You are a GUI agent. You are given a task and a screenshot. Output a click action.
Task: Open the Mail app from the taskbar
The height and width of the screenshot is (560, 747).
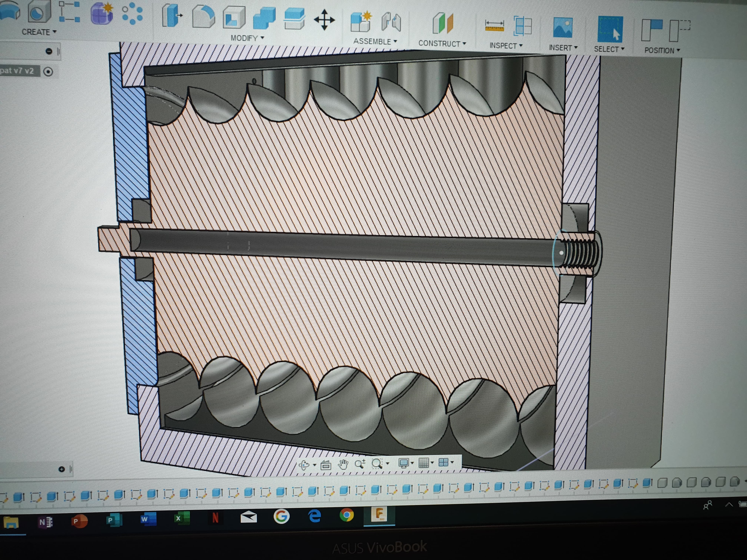point(249,517)
